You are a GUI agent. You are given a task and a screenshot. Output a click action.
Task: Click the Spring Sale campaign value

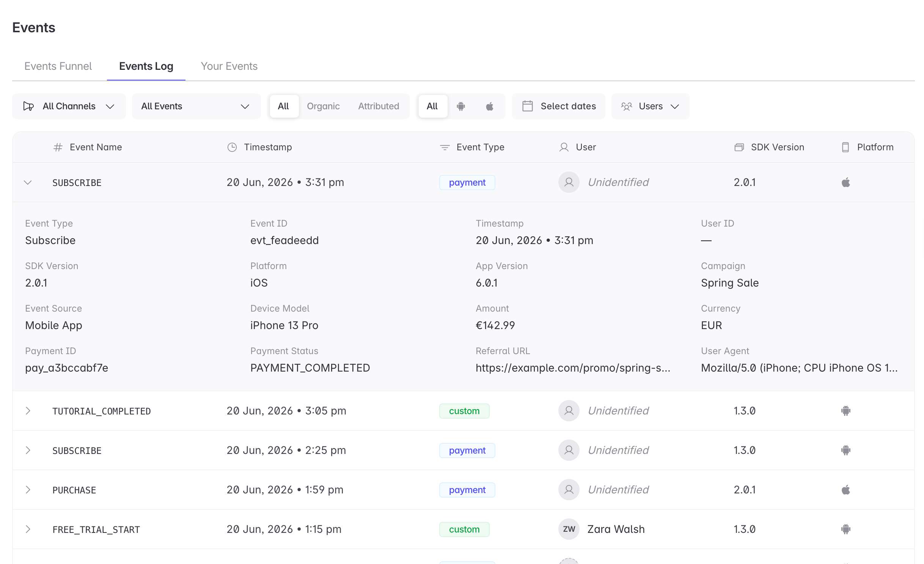(729, 283)
